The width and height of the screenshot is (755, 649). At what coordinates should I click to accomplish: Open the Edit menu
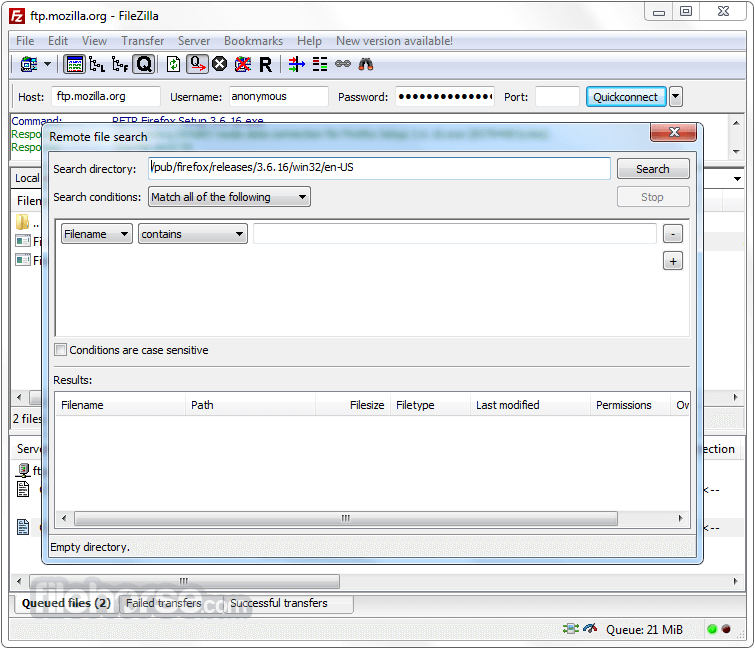[58, 41]
